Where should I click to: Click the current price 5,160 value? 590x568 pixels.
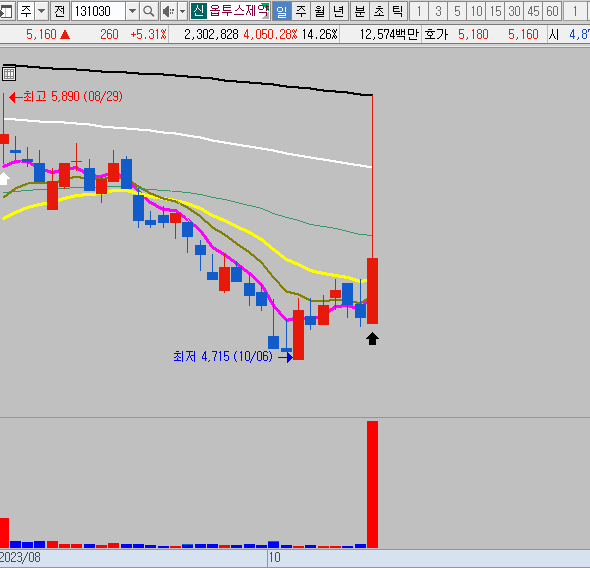[41, 35]
